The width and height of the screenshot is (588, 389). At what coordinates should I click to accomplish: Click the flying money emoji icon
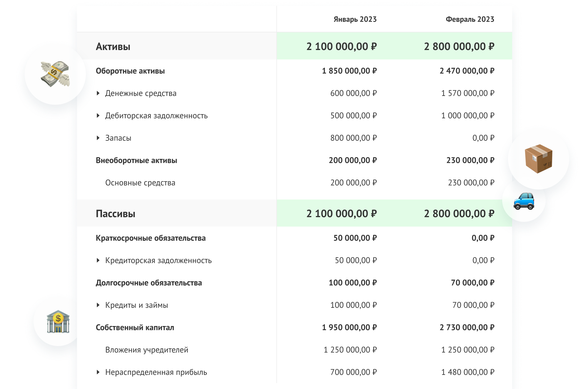point(55,74)
